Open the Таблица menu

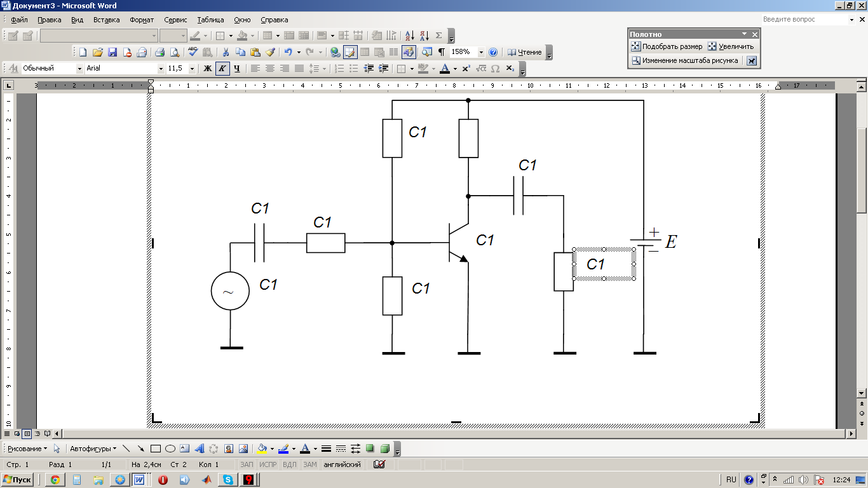click(210, 20)
